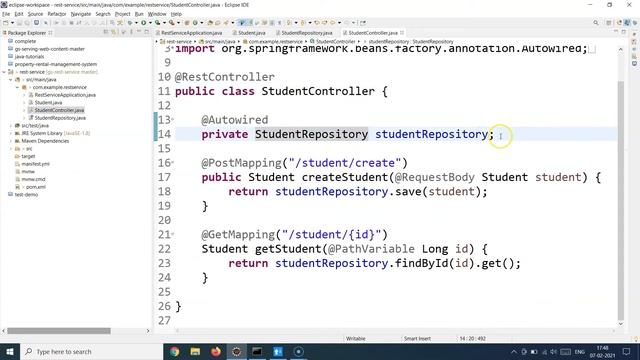The height and width of the screenshot is (360, 640).
Task: Toggle Link with Editor in Package Explorer
Action: coord(114,32)
